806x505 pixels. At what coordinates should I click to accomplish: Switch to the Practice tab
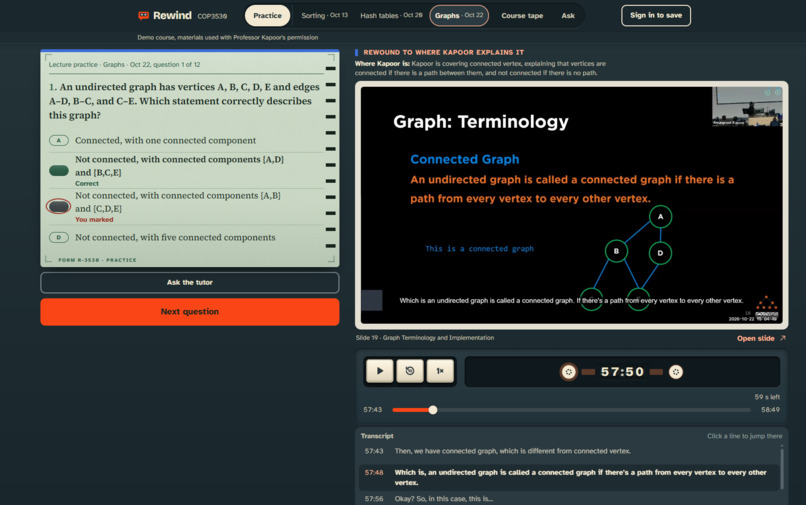point(267,15)
